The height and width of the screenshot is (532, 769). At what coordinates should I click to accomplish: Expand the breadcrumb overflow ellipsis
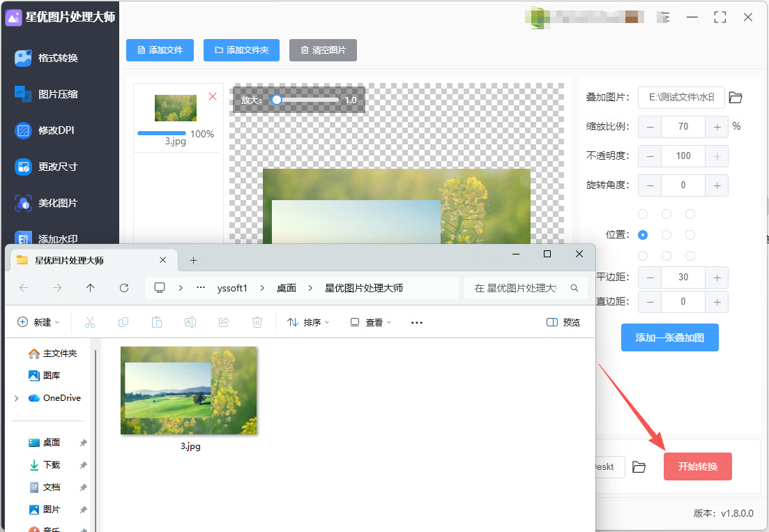pyautogui.click(x=201, y=288)
